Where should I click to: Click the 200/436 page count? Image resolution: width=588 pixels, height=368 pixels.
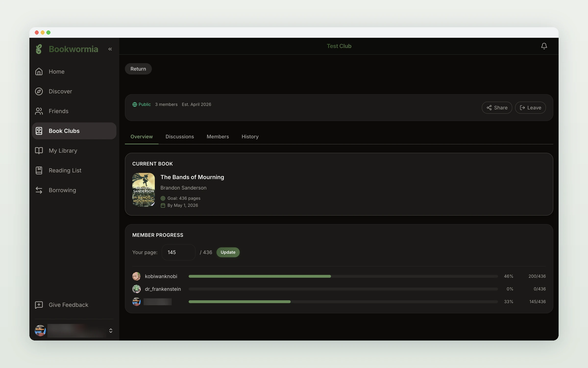pyautogui.click(x=537, y=276)
